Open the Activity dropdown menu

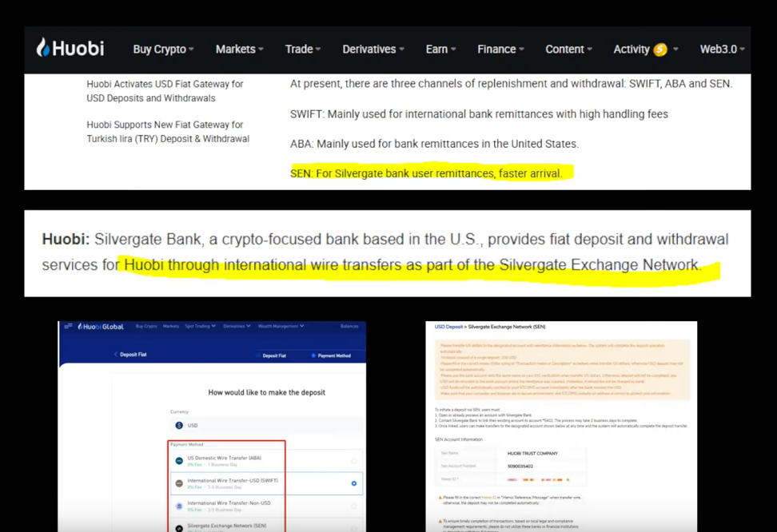pyautogui.click(x=646, y=49)
